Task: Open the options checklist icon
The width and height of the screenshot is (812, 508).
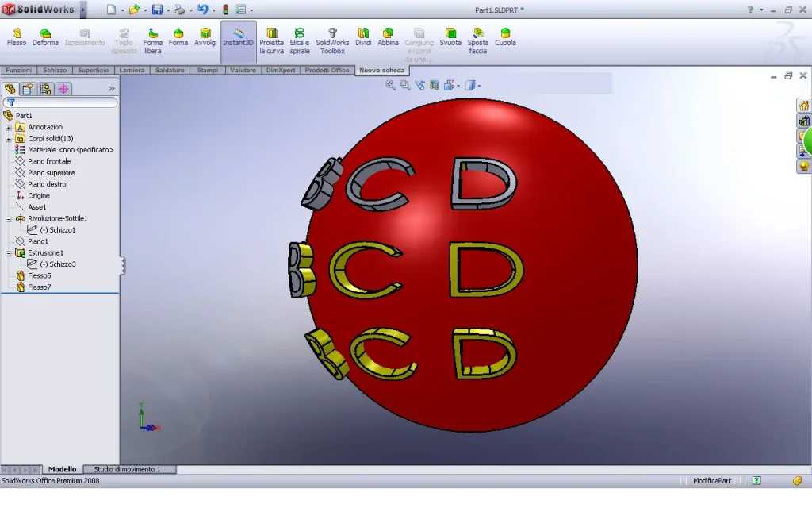Action: point(241,10)
